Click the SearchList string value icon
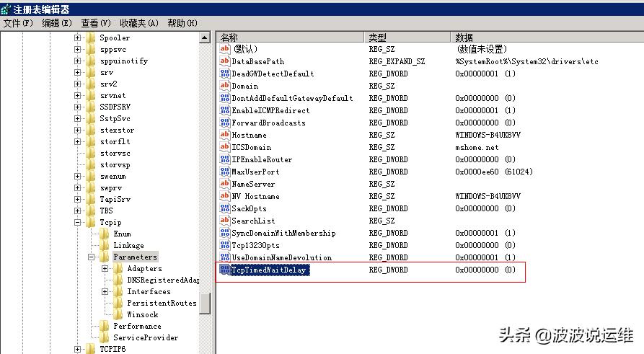This screenshot has width=644, height=354. coord(225,221)
